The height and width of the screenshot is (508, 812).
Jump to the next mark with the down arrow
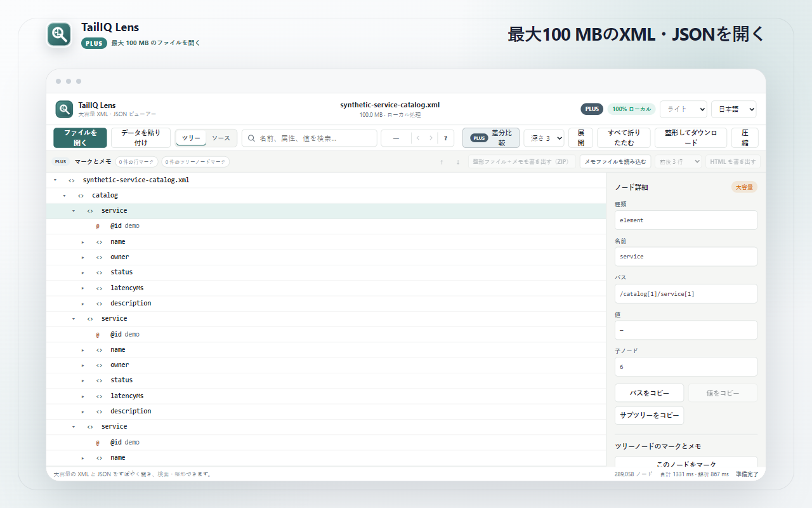[457, 162]
